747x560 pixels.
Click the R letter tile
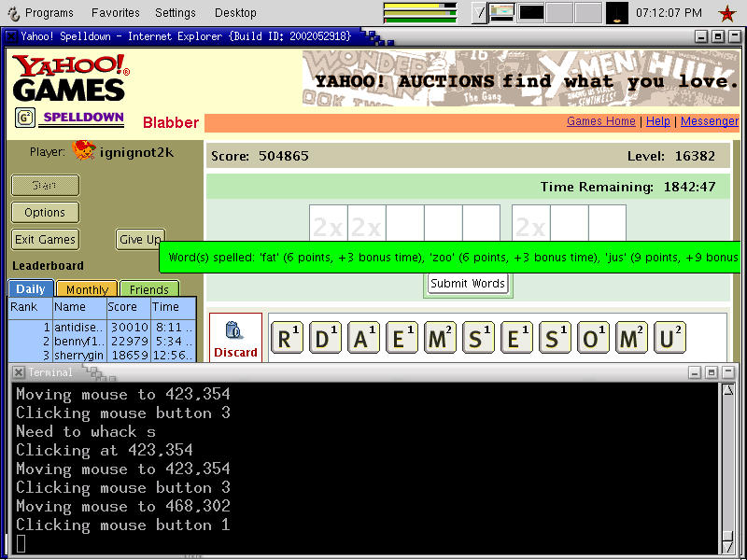[287, 338]
